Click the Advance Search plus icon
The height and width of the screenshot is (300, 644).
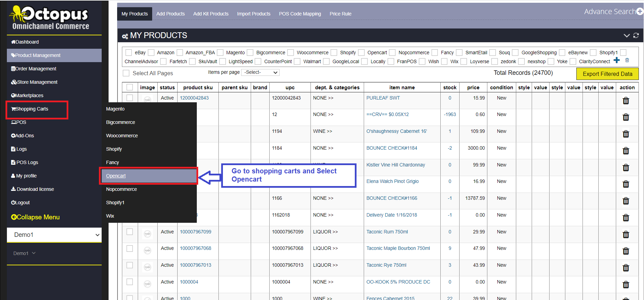click(x=640, y=12)
